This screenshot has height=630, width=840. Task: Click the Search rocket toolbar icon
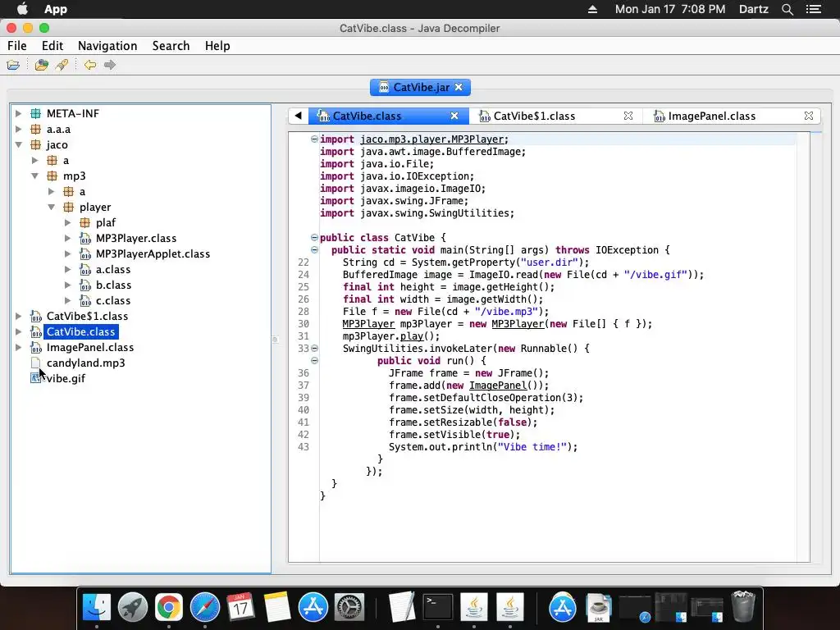click(x=62, y=65)
